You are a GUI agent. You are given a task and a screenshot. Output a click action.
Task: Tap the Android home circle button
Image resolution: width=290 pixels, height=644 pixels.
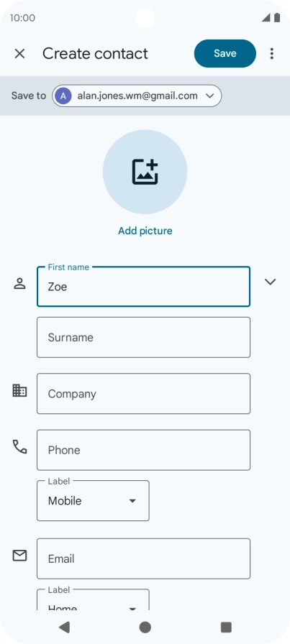145,627
